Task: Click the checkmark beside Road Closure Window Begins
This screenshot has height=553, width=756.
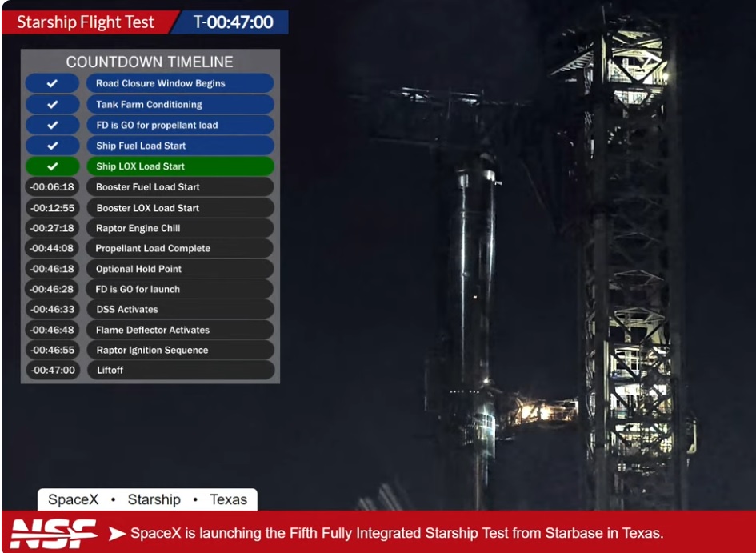Action: pos(52,83)
